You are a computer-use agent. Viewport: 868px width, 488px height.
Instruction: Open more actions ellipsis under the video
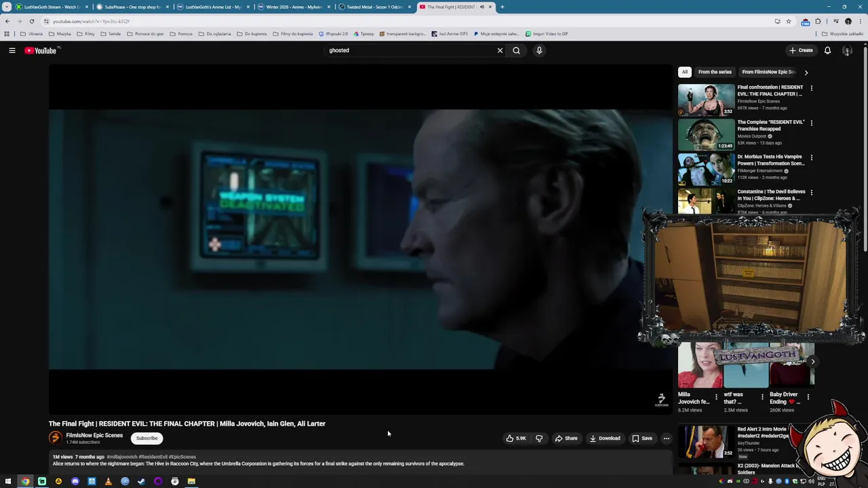point(666,439)
